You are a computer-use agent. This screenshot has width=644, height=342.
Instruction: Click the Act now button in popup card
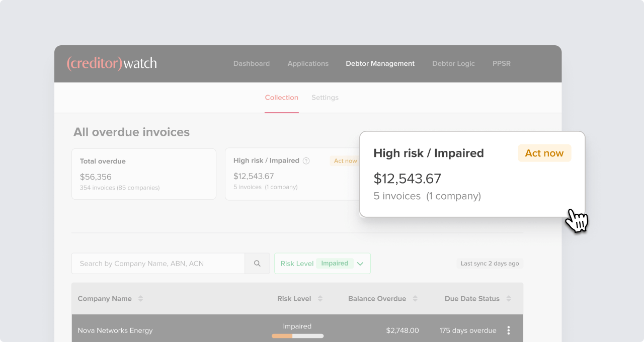[544, 153]
